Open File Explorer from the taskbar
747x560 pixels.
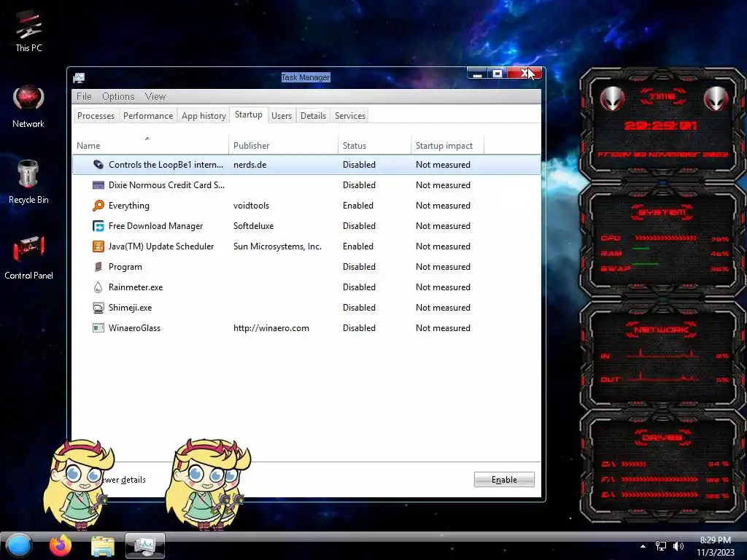pyautogui.click(x=102, y=546)
